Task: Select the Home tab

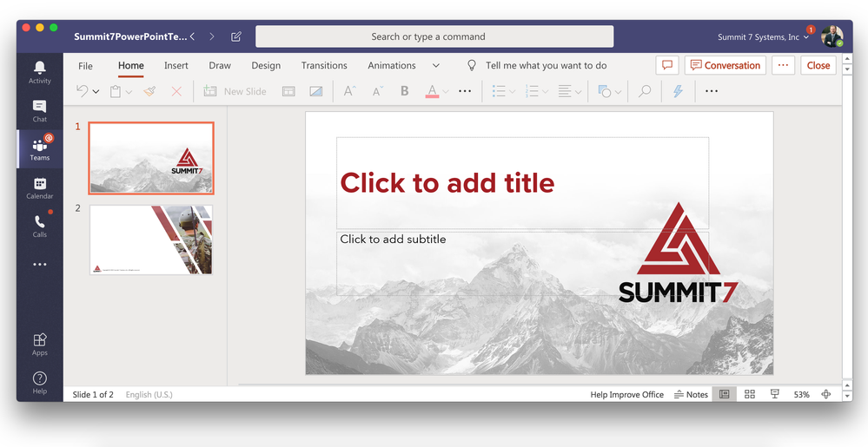Action: [131, 66]
